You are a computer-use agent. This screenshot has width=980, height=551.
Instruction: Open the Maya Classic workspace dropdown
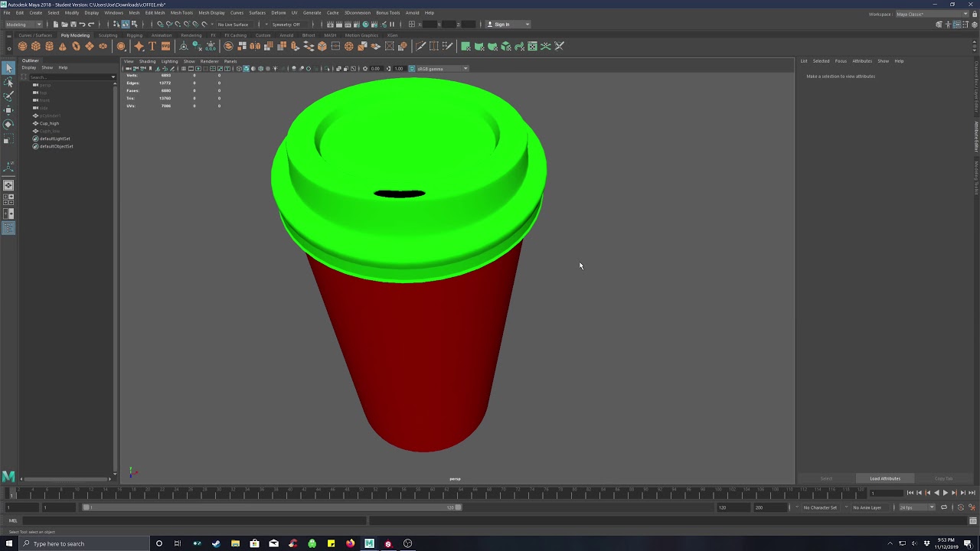pos(933,14)
